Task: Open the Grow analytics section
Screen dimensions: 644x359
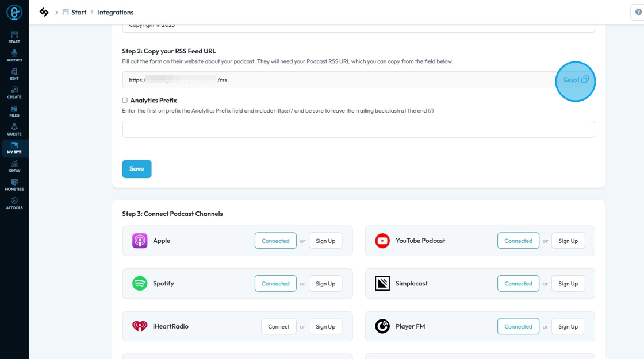Action: [14, 167]
